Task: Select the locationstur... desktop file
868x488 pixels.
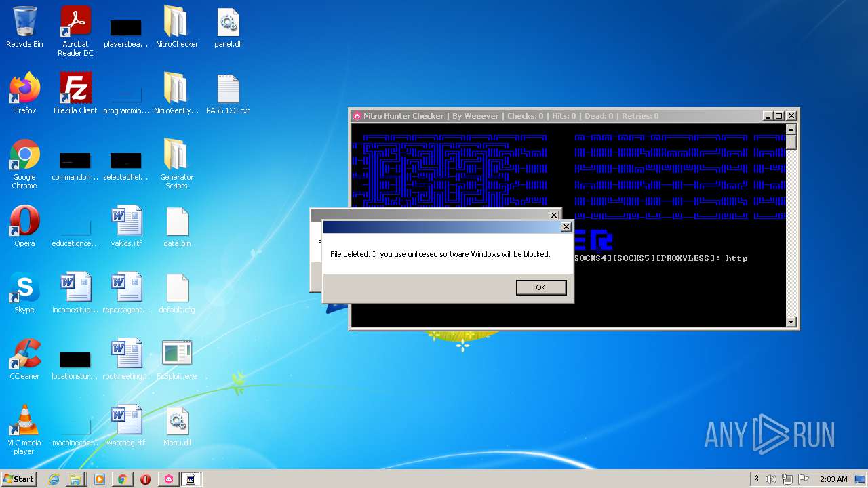Action: coord(75,366)
